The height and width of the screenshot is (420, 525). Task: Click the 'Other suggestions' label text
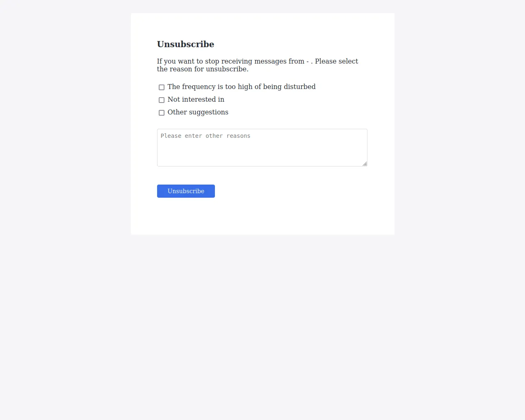[x=198, y=112]
